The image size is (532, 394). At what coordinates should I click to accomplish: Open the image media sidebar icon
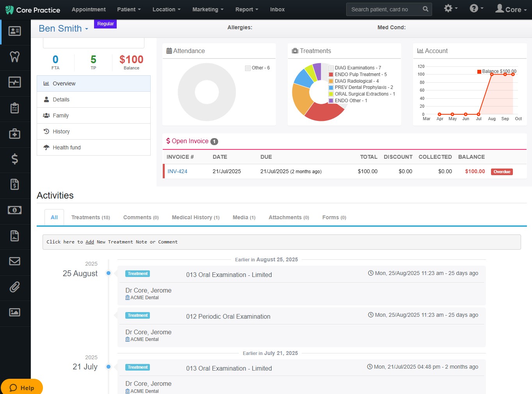pos(15,312)
